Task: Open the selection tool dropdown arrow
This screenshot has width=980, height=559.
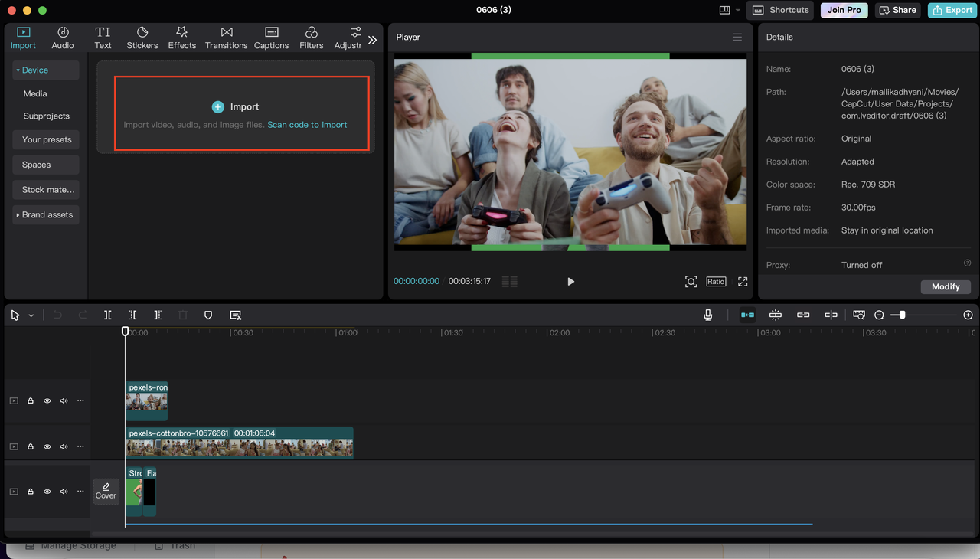Action: click(31, 315)
